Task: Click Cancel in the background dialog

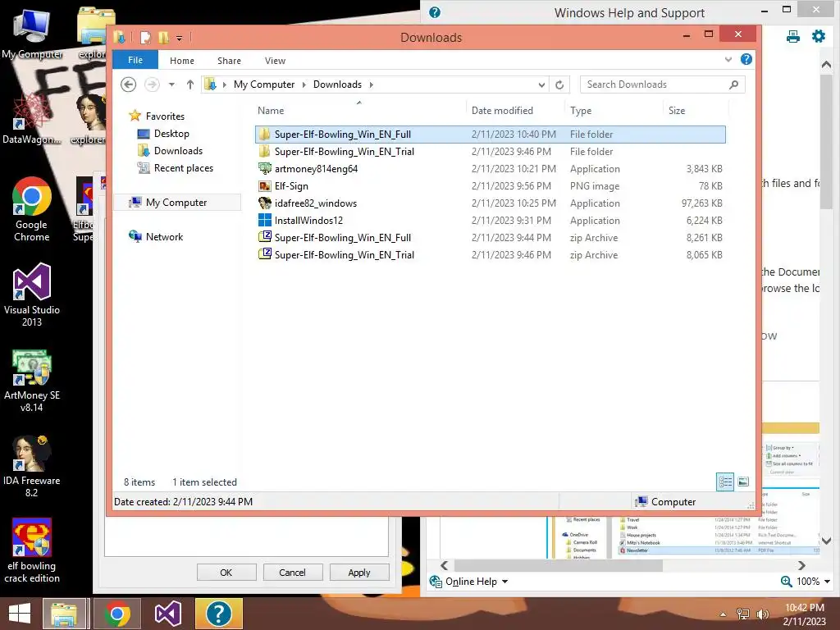Action: tap(293, 572)
